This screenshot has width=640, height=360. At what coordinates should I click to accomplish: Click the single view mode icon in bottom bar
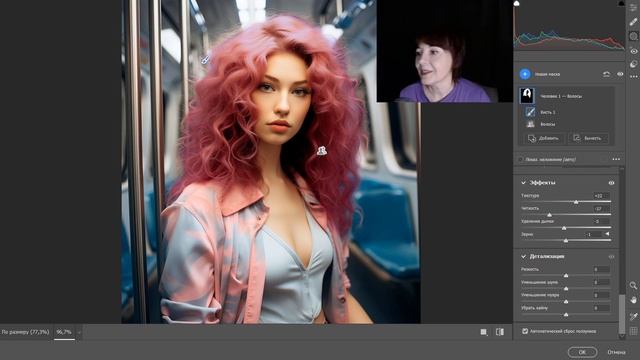[x=484, y=332]
